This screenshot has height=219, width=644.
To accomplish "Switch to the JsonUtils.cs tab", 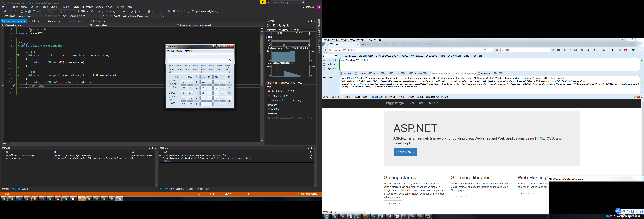I will (33, 21).
